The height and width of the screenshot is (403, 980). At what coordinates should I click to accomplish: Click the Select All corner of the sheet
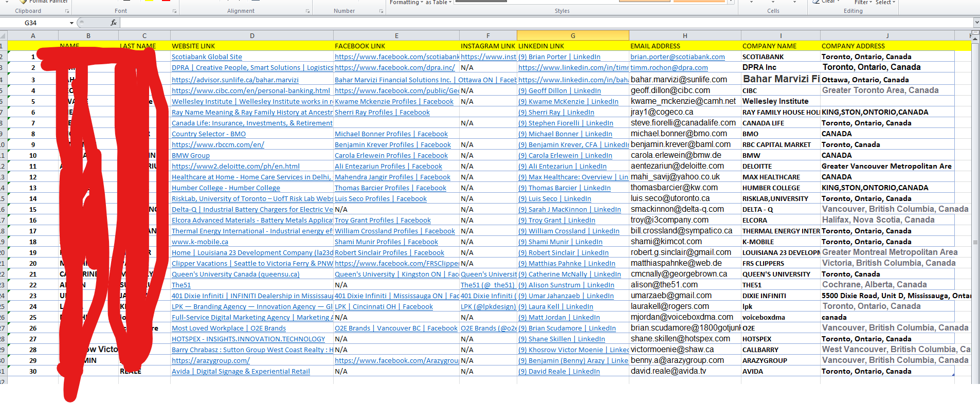[3, 35]
